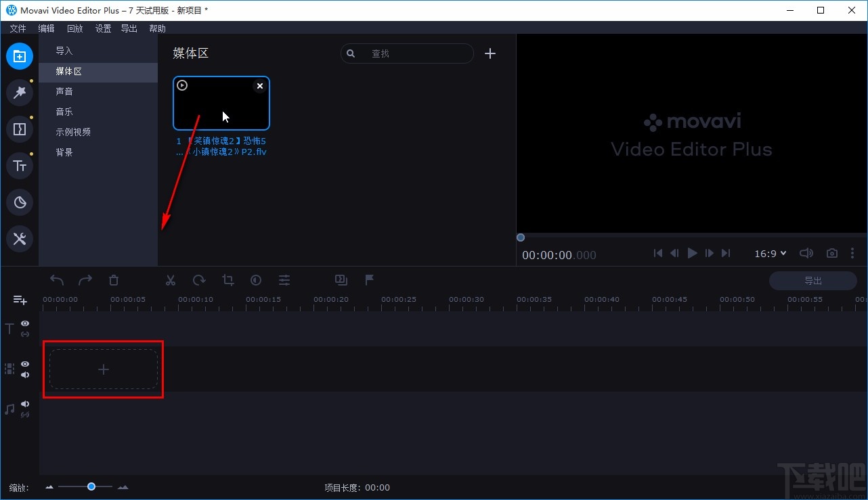868x500 pixels.
Task: Click the 导出 export button
Action: pyautogui.click(x=813, y=281)
